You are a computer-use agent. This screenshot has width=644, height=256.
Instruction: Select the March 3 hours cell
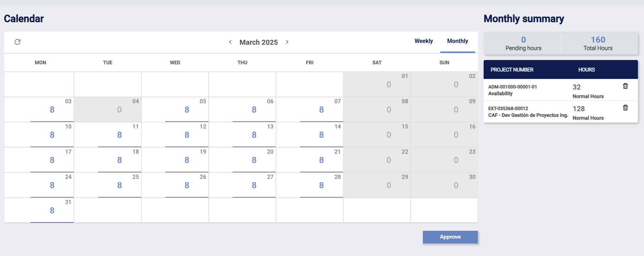coord(52,110)
